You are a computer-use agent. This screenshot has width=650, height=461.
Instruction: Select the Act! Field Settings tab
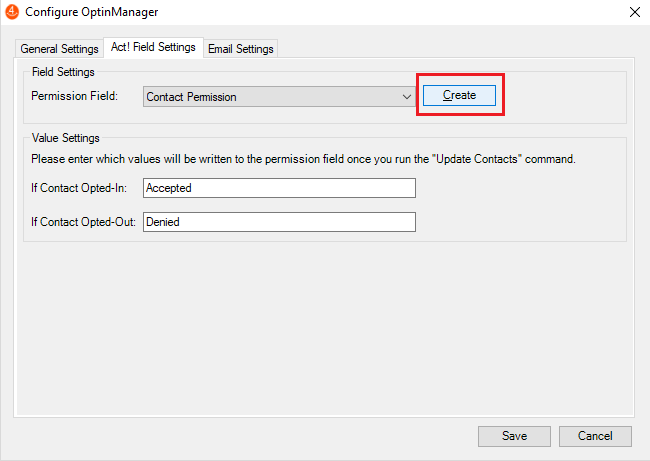point(153,47)
